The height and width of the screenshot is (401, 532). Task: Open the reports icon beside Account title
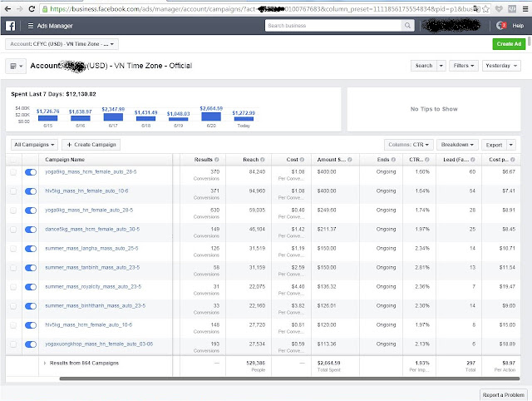(16, 67)
